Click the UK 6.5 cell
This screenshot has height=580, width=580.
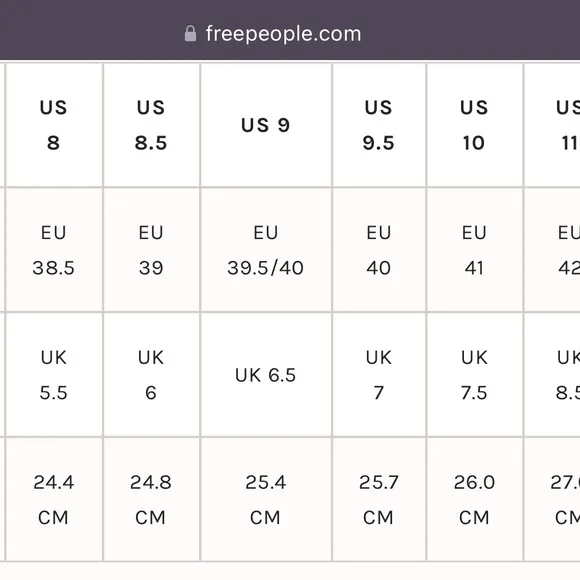266,375
